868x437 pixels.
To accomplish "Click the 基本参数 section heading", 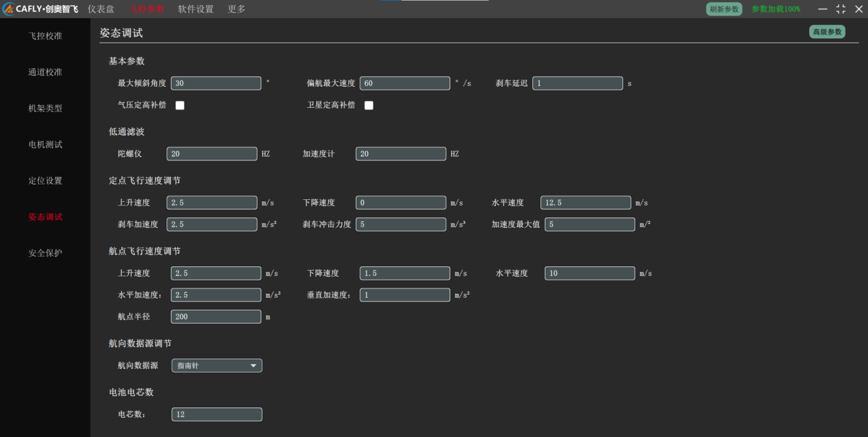I will pyautogui.click(x=127, y=61).
